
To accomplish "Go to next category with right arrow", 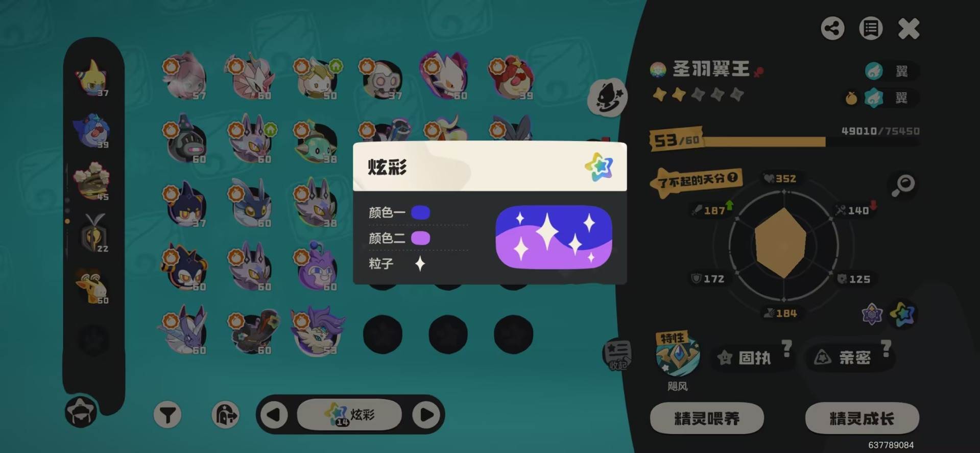I will (427, 414).
